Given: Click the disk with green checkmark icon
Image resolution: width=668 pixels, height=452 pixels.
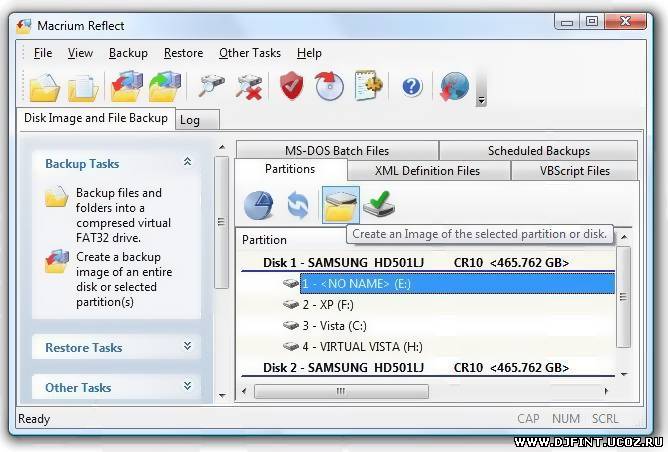Looking at the screenshot, I should click(379, 204).
